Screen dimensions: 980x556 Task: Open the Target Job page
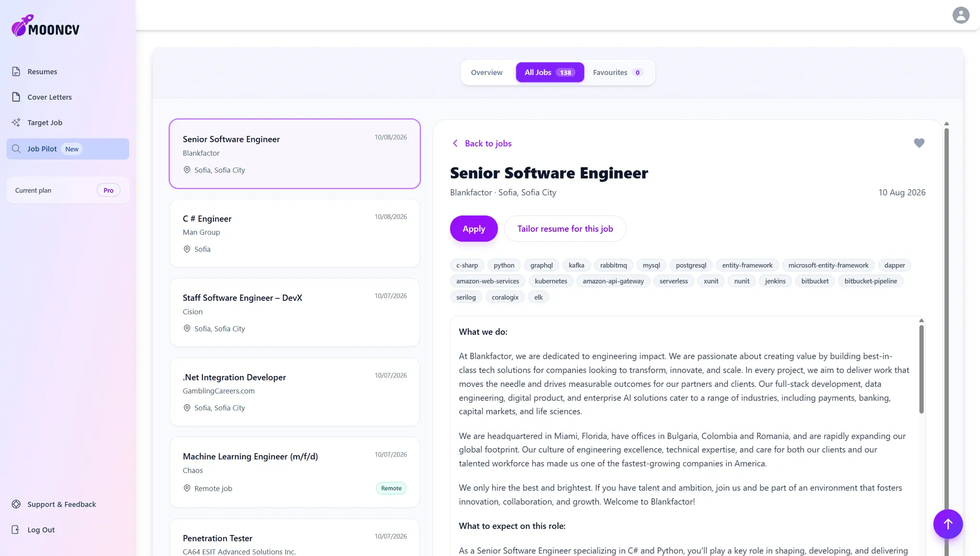(x=67, y=122)
